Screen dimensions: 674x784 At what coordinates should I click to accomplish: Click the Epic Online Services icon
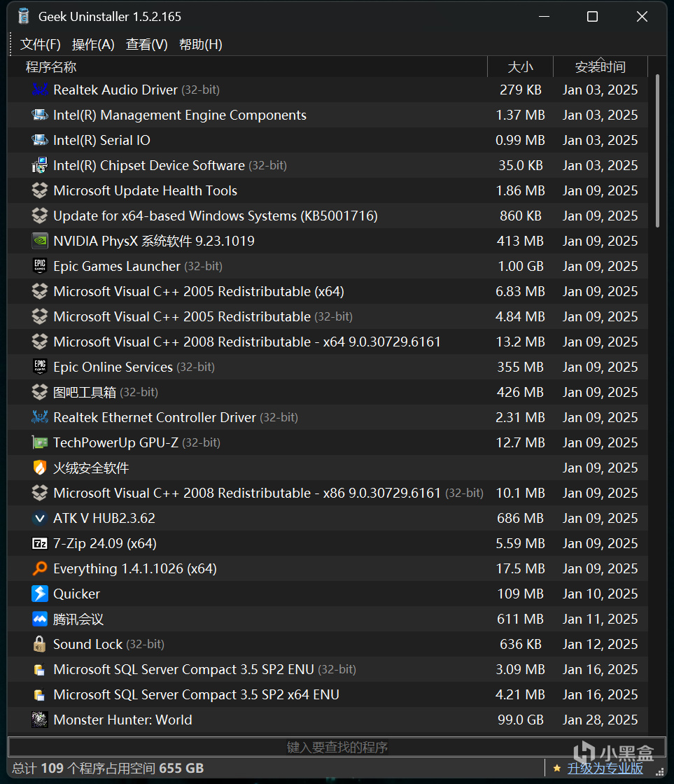click(40, 367)
